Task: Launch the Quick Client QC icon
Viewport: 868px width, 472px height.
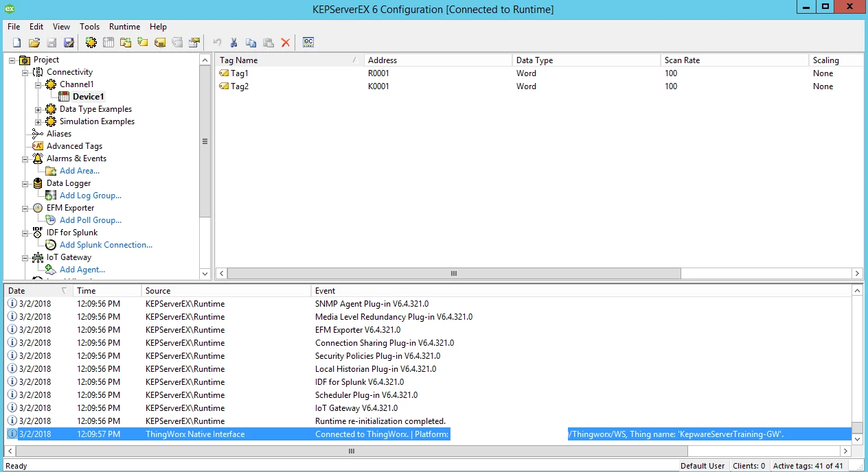Action: (x=308, y=43)
